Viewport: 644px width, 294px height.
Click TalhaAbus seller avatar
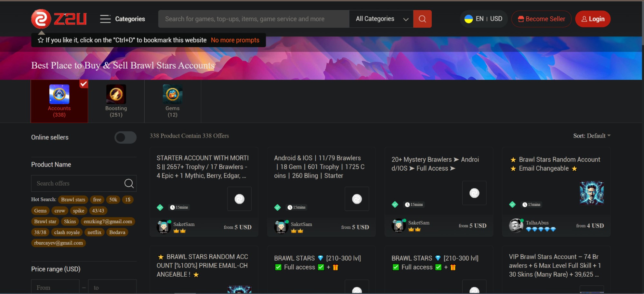tap(516, 225)
